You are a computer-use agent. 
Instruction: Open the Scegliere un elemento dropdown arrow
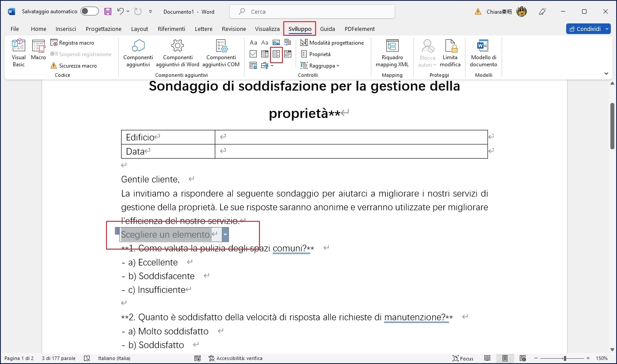tap(225, 235)
